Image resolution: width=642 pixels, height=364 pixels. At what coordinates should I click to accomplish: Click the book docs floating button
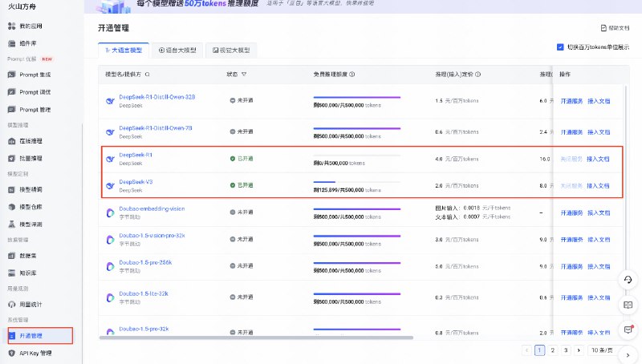pyautogui.click(x=628, y=305)
